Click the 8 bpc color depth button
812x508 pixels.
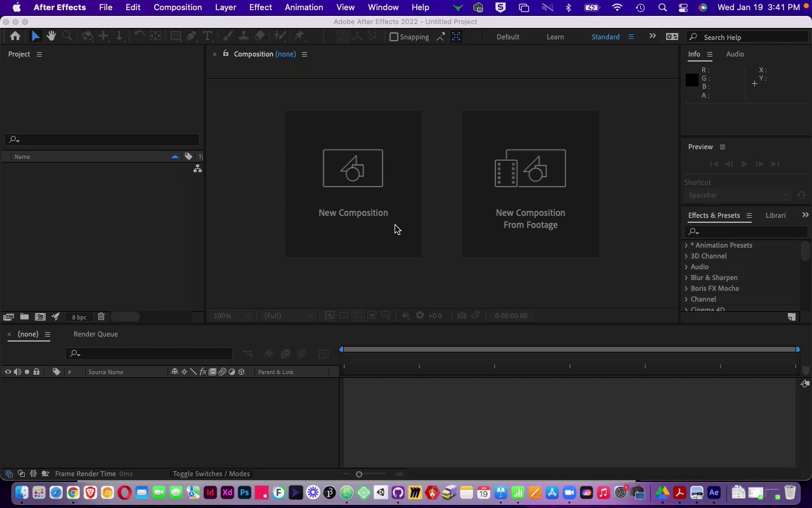click(x=79, y=317)
